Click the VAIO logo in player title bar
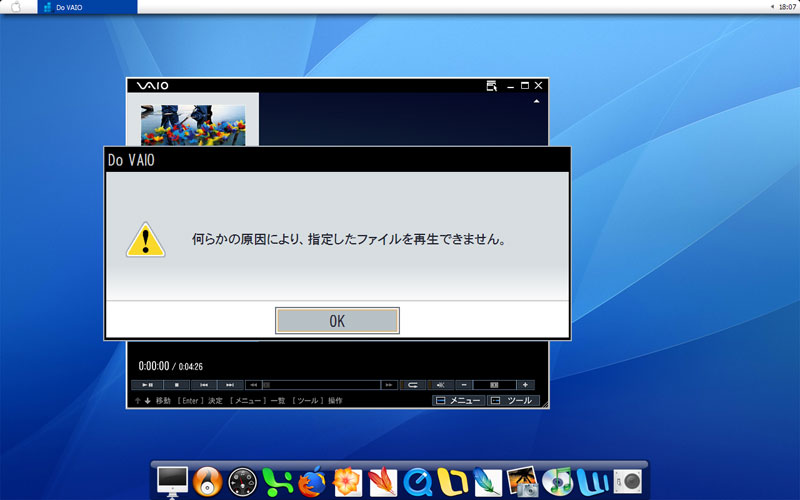The width and height of the screenshot is (800, 500). click(x=152, y=86)
